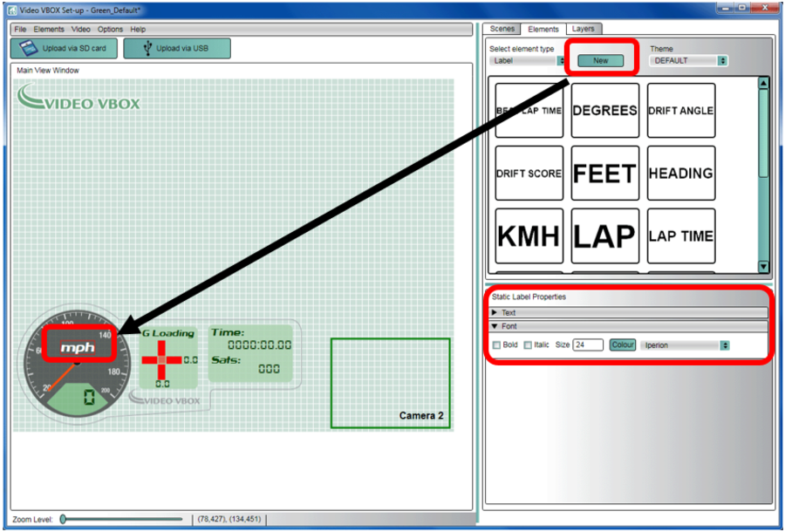Open the Iperion font dropdown
Image resolution: width=785 pixels, height=532 pixels.
tap(685, 345)
